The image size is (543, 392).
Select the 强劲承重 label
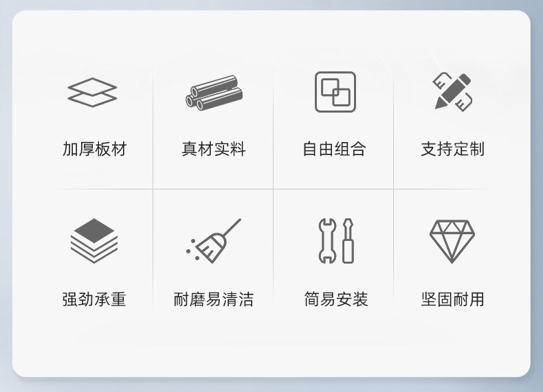tap(94, 299)
